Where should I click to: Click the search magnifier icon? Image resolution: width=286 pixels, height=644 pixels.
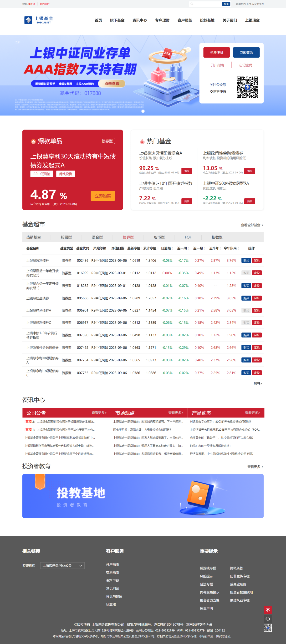tap(192, 4)
